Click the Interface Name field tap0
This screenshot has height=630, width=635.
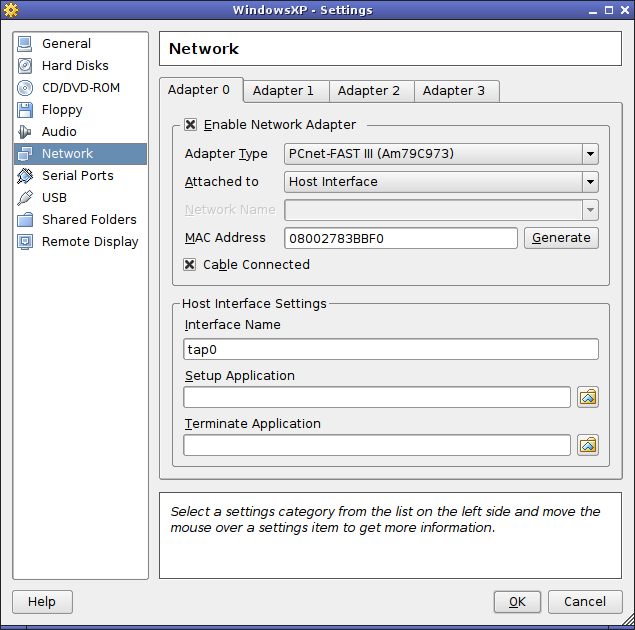coord(391,349)
